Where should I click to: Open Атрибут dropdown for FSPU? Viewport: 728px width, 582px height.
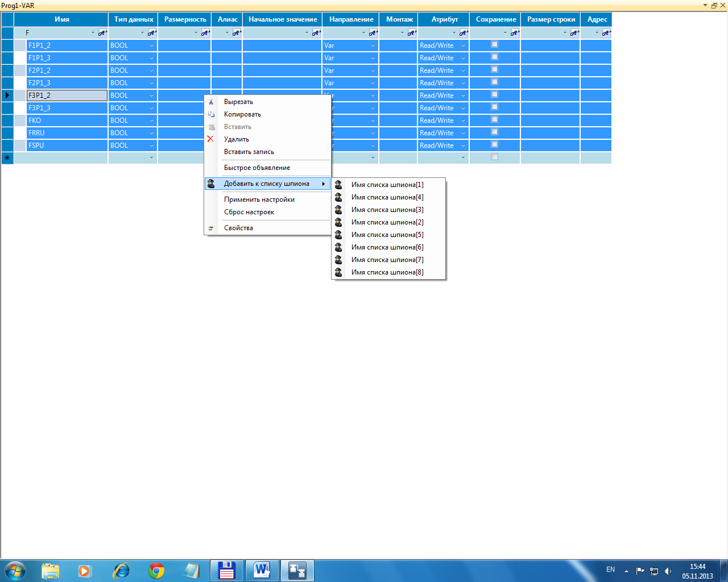463,145
